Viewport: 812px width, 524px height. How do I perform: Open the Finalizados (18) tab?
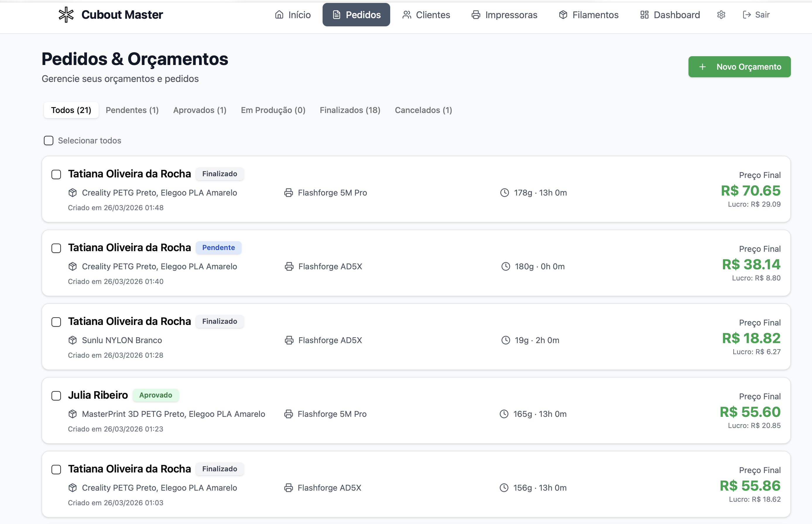350,110
